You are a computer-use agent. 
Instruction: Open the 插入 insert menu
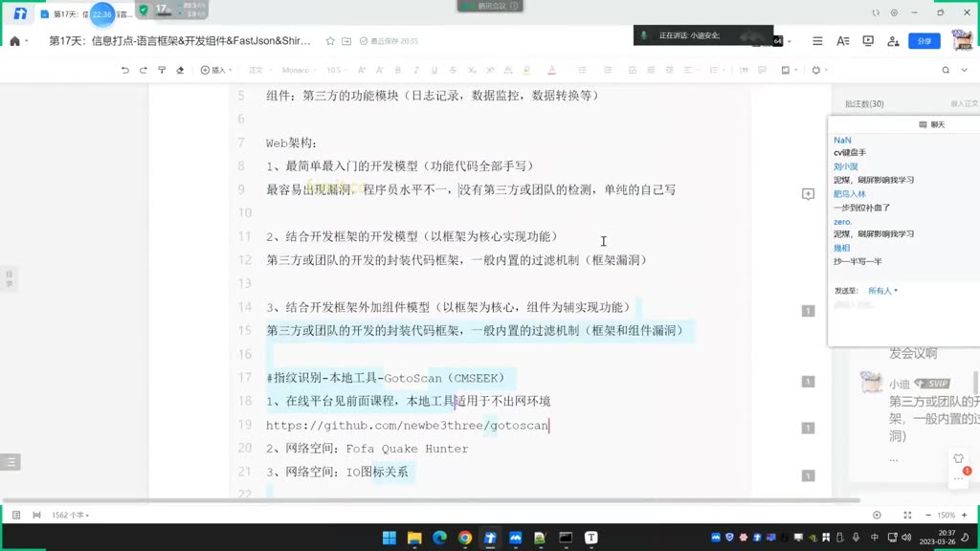point(216,70)
